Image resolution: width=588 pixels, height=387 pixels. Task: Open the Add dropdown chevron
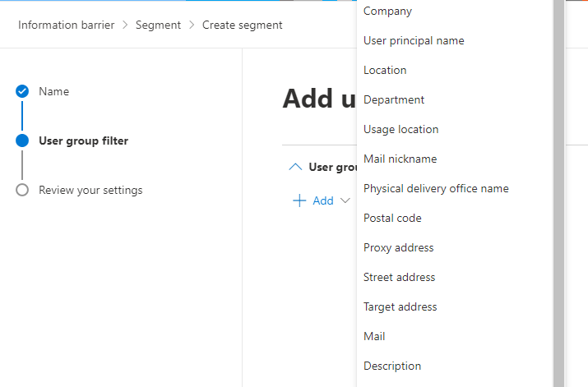[345, 200]
